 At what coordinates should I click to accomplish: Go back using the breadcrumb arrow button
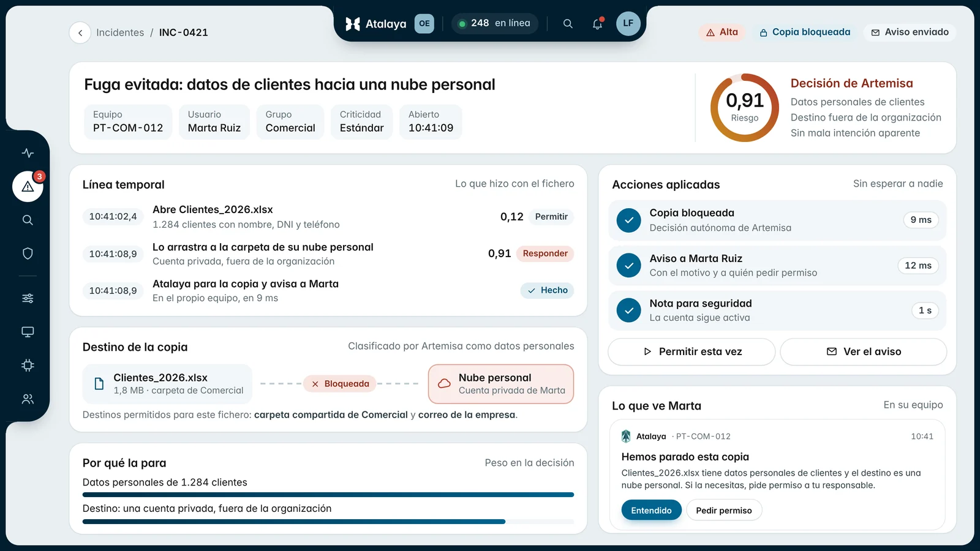point(80,32)
